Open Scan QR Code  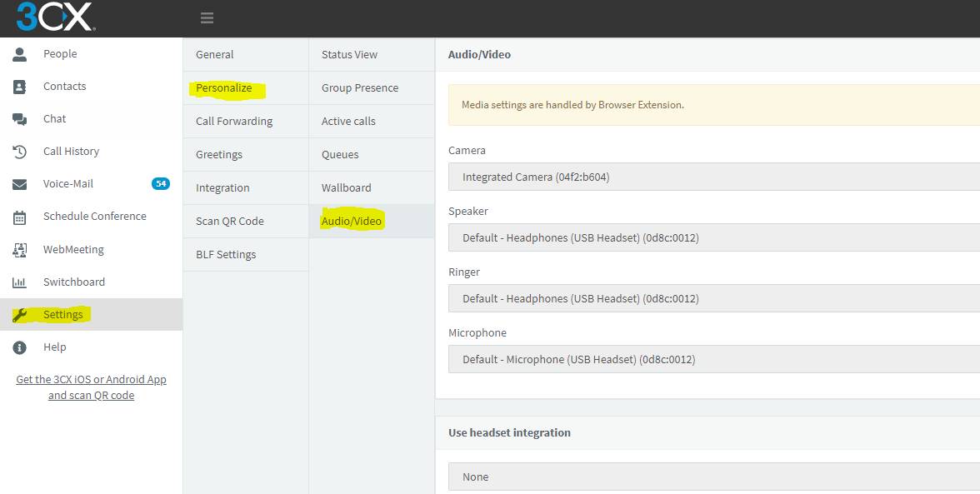(x=246, y=221)
